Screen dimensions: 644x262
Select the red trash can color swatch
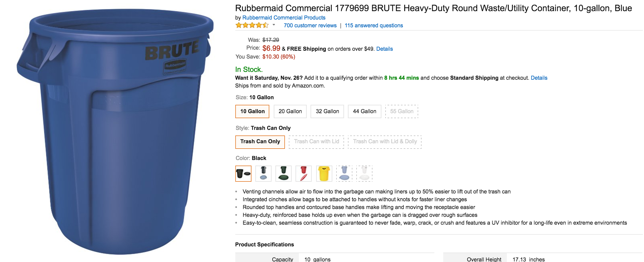tap(304, 174)
